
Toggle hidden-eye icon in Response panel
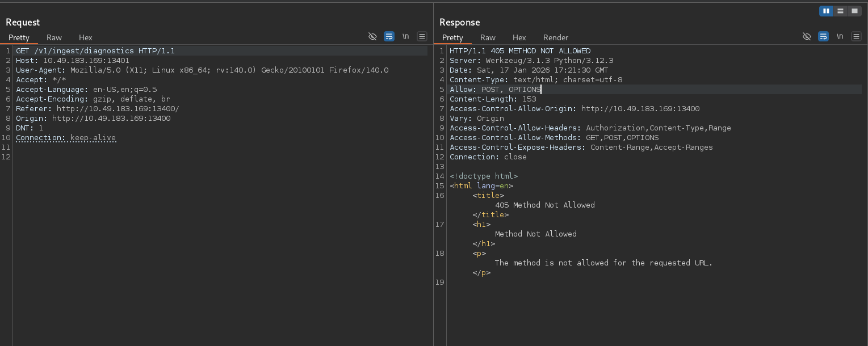(x=807, y=36)
